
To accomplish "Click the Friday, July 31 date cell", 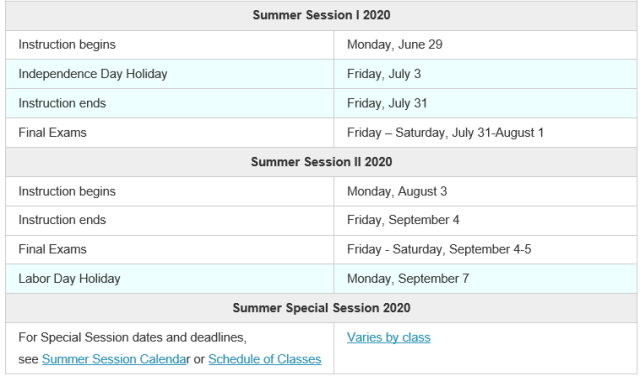I will [485, 103].
